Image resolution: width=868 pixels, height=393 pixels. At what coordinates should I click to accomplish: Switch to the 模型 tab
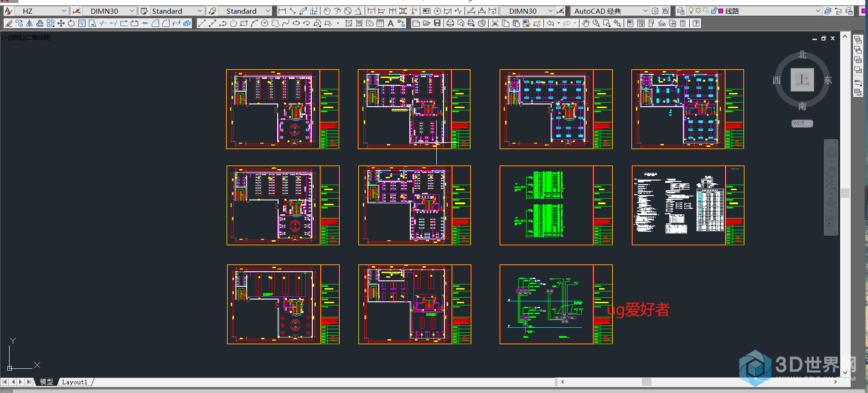[x=46, y=382]
